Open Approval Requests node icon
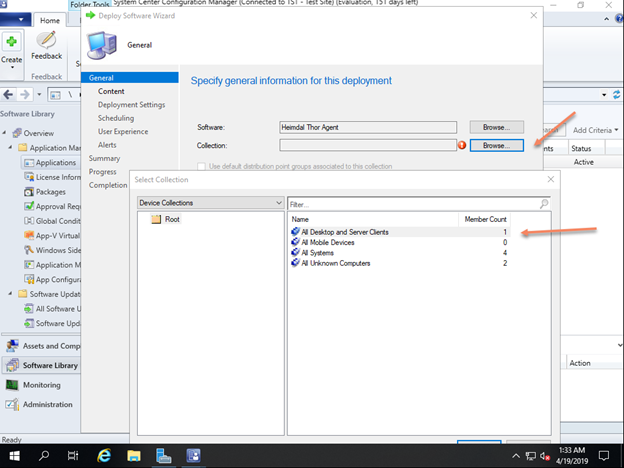This screenshot has width=624, height=468. [x=29, y=206]
